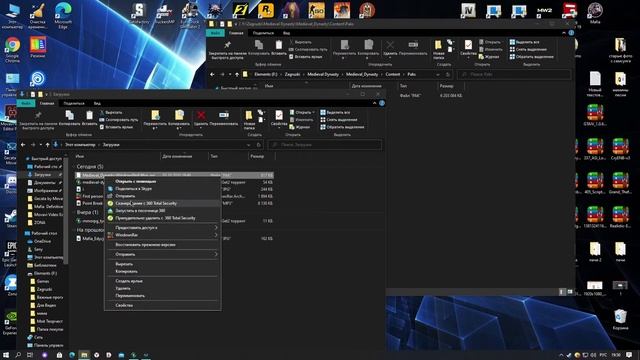
Task: Select all items in Downloads ribbon
Action: click(x=335, y=112)
